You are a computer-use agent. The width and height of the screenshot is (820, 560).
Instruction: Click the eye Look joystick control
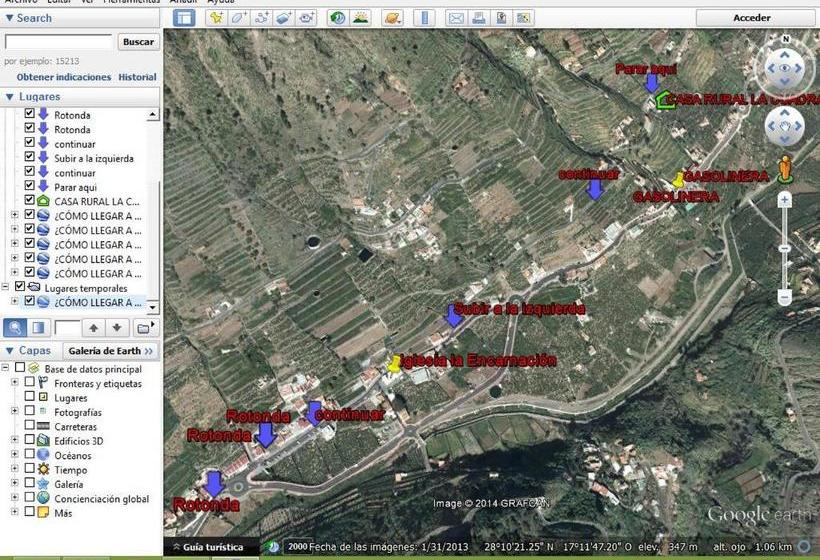[x=784, y=68]
